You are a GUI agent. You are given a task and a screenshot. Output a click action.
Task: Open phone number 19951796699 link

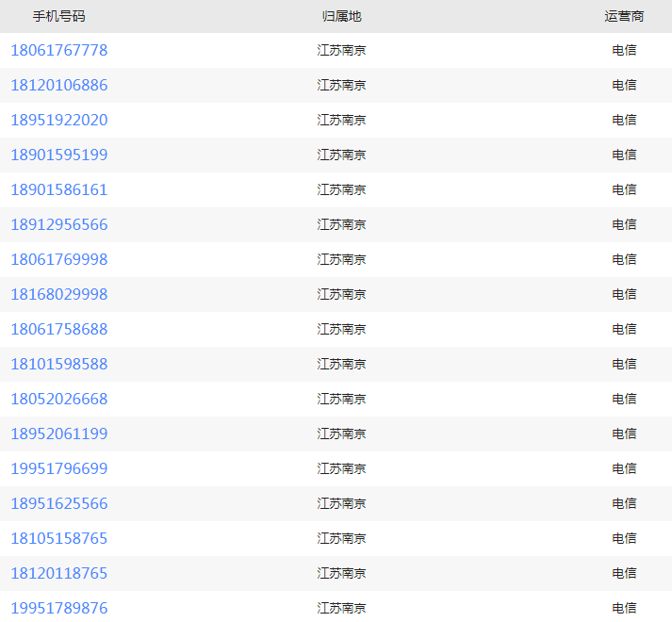pos(59,469)
